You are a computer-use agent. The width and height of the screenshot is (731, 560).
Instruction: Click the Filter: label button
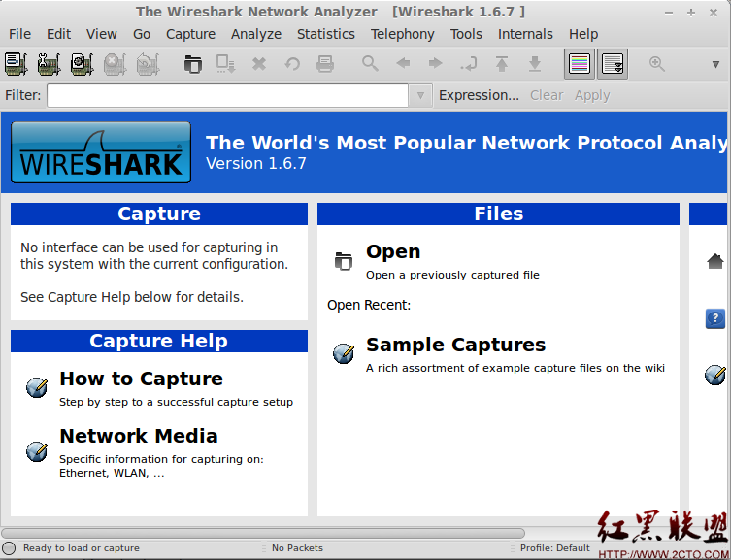click(23, 95)
